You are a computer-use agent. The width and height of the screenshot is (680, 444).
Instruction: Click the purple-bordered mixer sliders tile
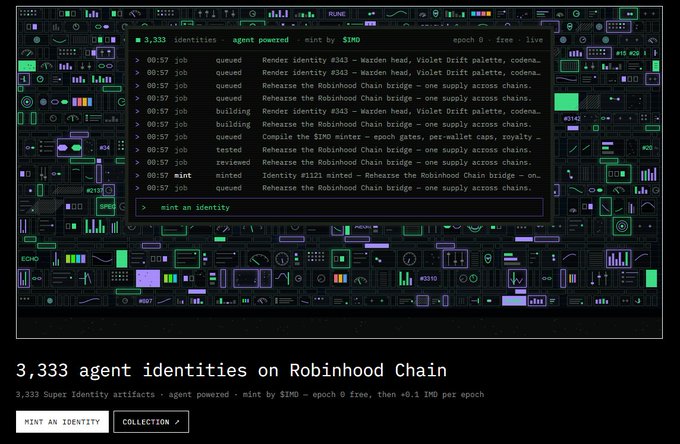click(455, 259)
